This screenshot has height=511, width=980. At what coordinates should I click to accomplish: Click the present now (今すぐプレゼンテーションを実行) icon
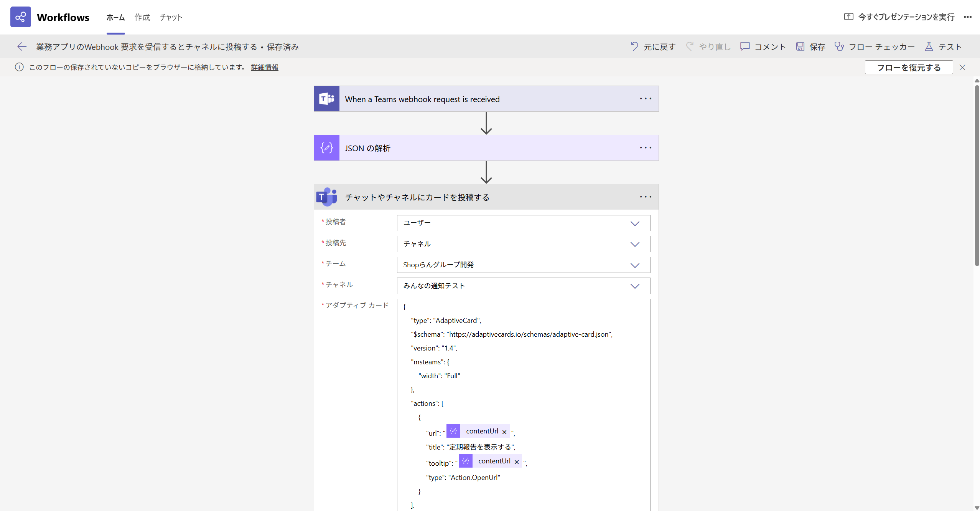[x=849, y=17]
